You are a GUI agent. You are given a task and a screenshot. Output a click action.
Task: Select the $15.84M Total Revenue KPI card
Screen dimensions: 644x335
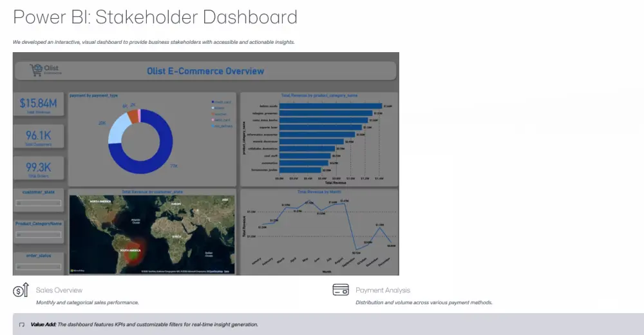(39, 104)
